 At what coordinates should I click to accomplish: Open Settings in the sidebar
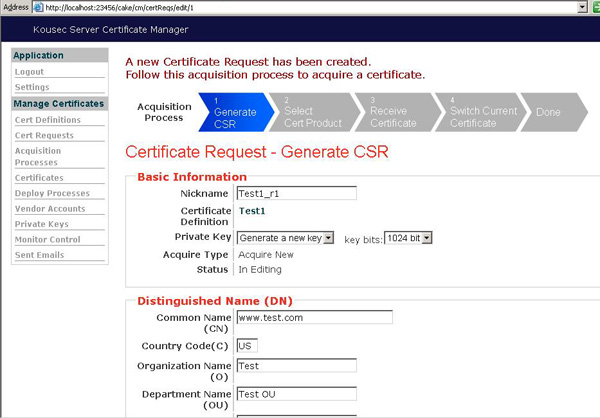pyautogui.click(x=32, y=87)
